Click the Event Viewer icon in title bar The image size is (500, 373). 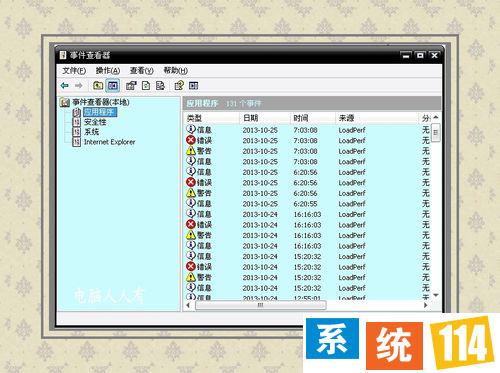pyautogui.click(x=63, y=55)
